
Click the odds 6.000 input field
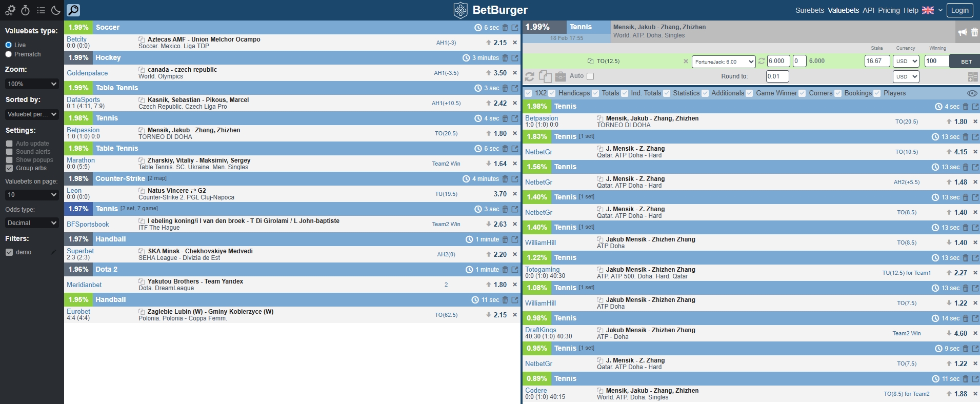click(779, 61)
